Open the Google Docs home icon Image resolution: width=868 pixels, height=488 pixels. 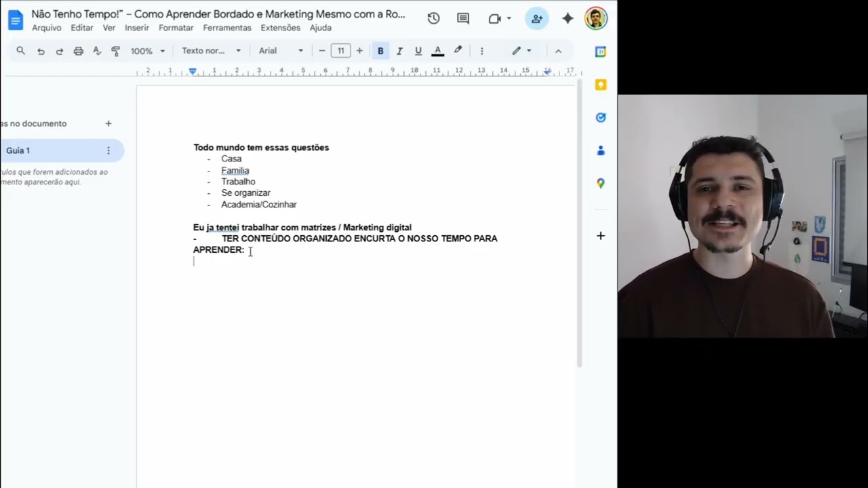click(x=15, y=20)
